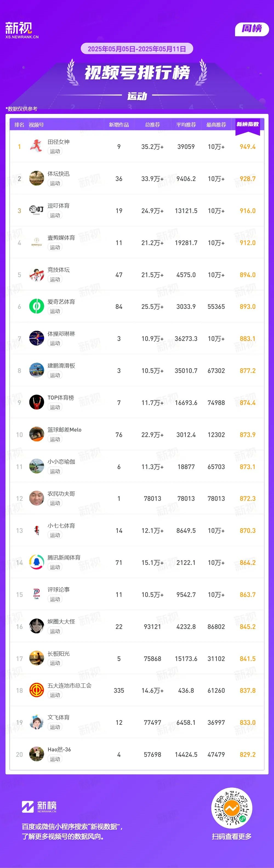This screenshot has height=868, width=274.
Task: Click the 田径女神 runner avatar icon
Action: (x=36, y=146)
